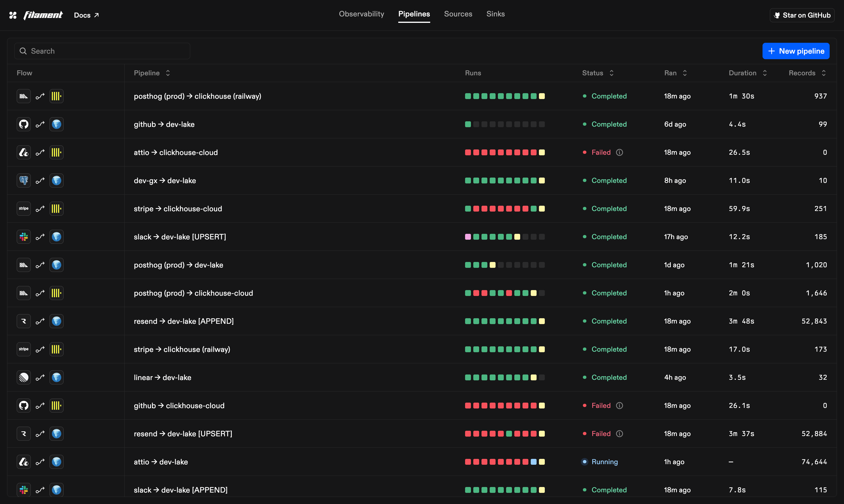This screenshot has width=844, height=504.
Task: Click records value 74,644
Action: click(814, 462)
